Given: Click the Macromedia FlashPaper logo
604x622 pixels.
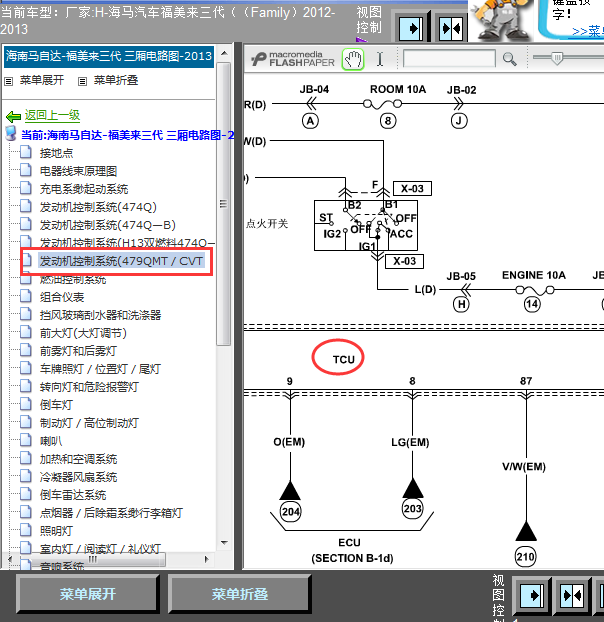Looking at the screenshot, I should click(x=293, y=59).
